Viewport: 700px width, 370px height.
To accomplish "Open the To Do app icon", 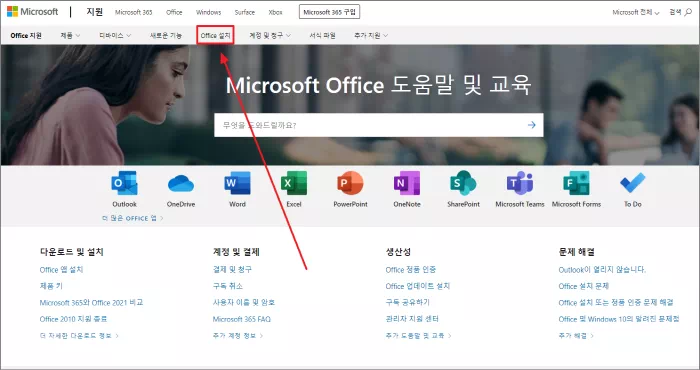I will click(633, 183).
